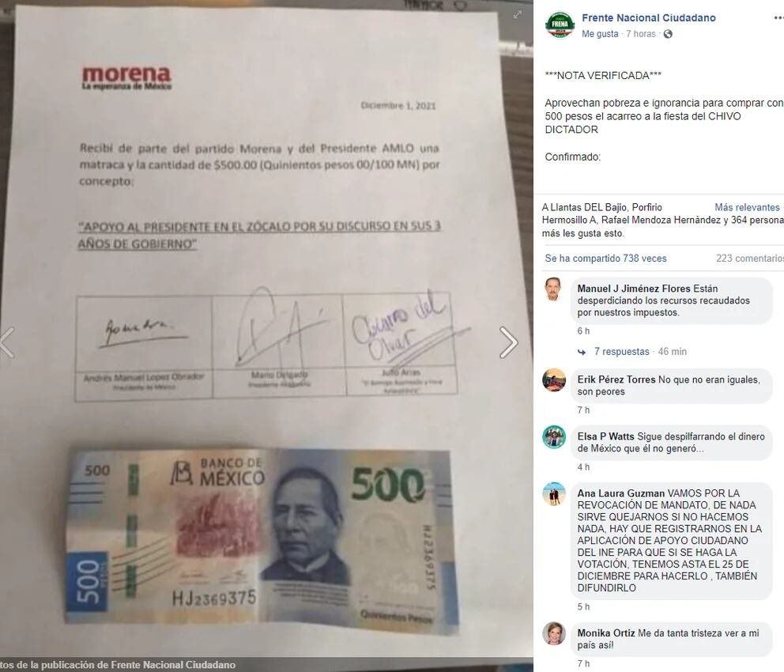
Task: Click the 7 horas post timestamp
Action: pos(640,34)
